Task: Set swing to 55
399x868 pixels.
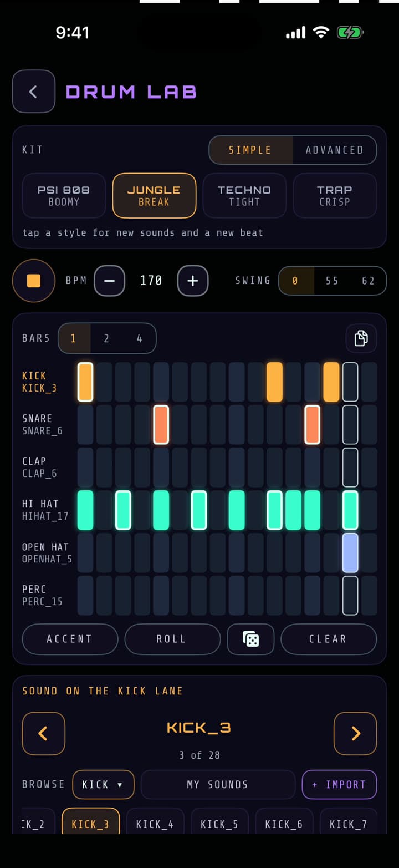Action: 332,281
